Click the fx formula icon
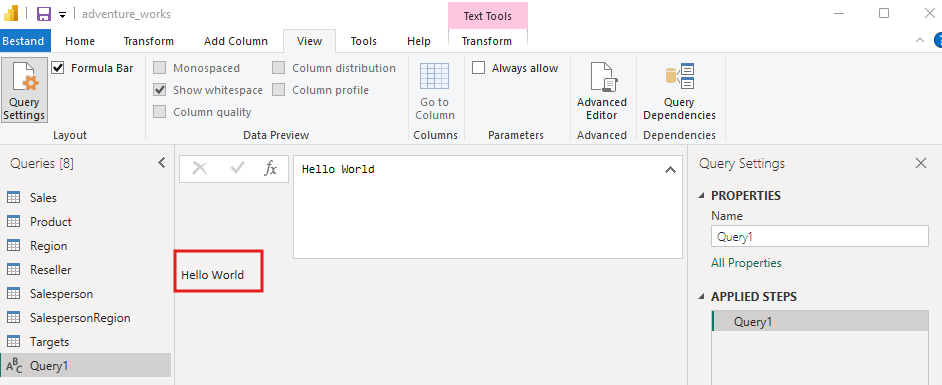Image resolution: width=942 pixels, height=385 pixels. 270,169
